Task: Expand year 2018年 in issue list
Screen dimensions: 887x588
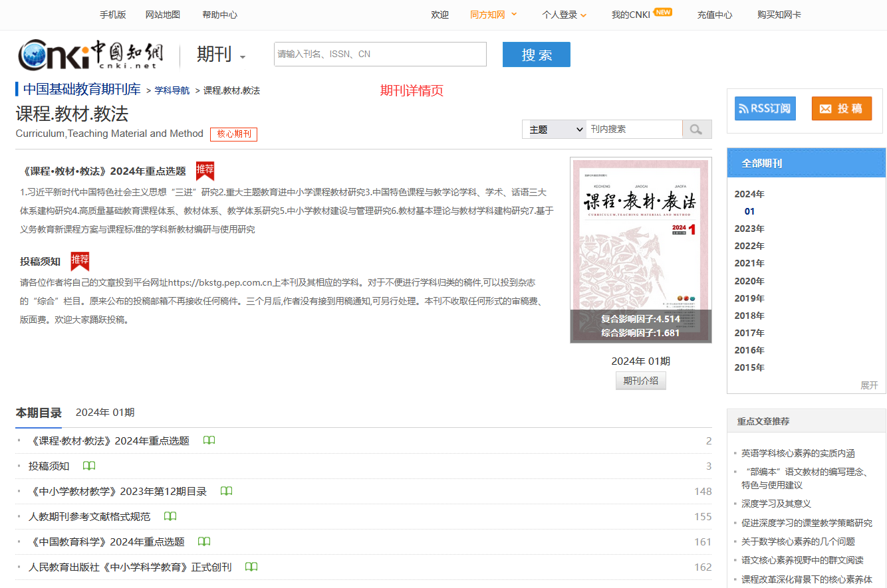Action: (749, 316)
